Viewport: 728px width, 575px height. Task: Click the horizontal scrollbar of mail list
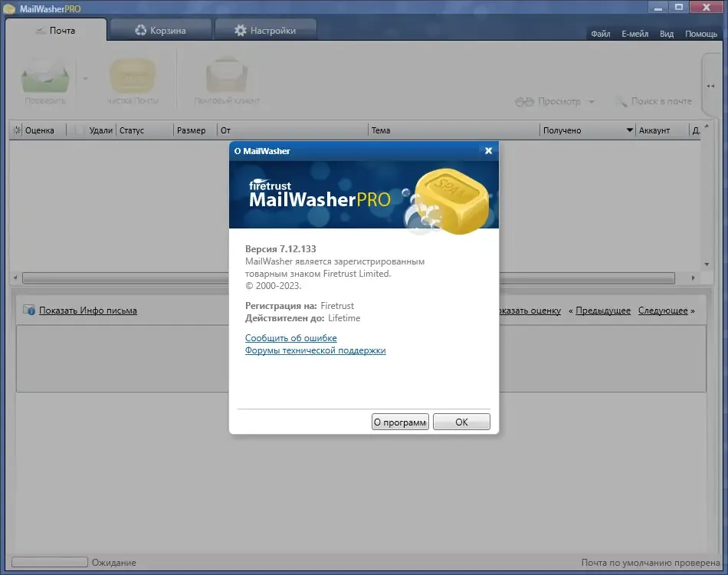pos(348,278)
